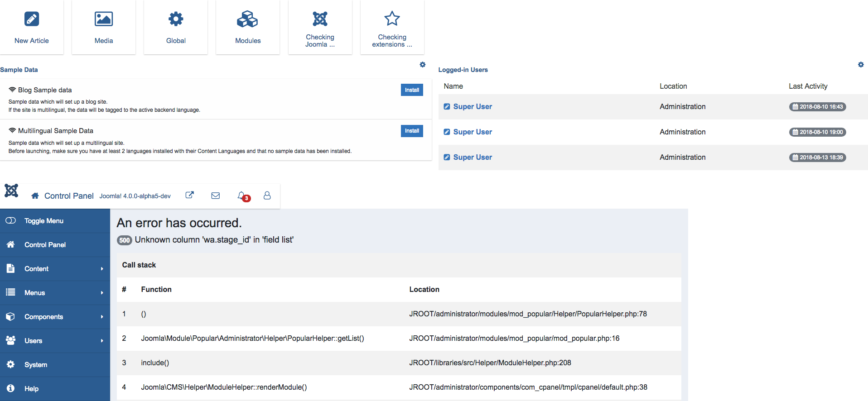Click the Call stack heading
The height and width of the screenshot is (401, 868).
click(x=139, y=265)
